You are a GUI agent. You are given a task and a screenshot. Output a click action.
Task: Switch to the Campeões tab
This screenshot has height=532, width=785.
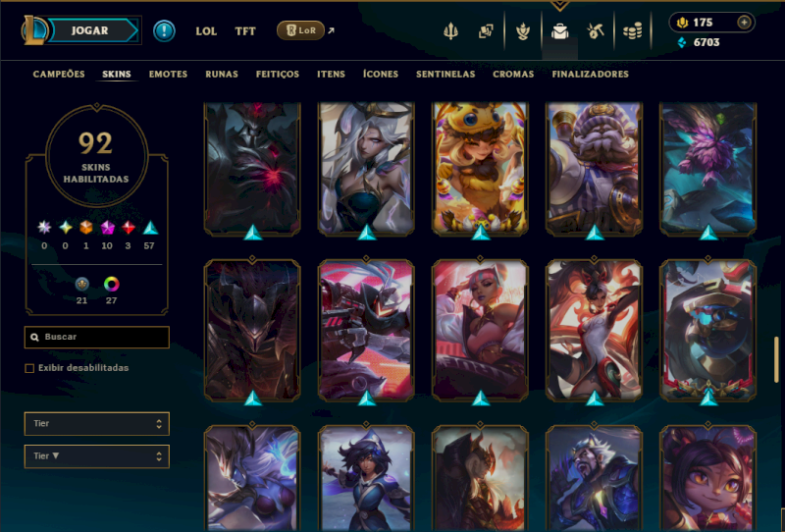click(59, 75)
